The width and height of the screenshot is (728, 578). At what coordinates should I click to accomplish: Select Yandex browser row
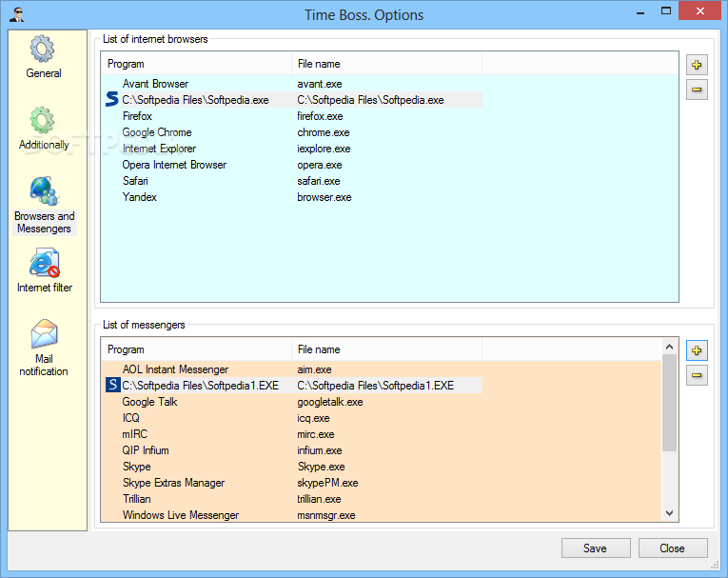tap(292, 197)
